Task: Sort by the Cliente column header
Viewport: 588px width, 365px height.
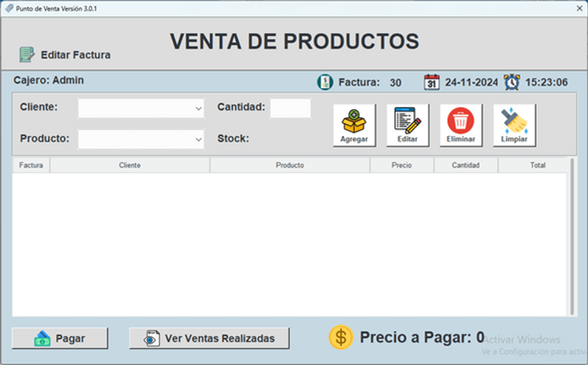Action: pos(130,165)
